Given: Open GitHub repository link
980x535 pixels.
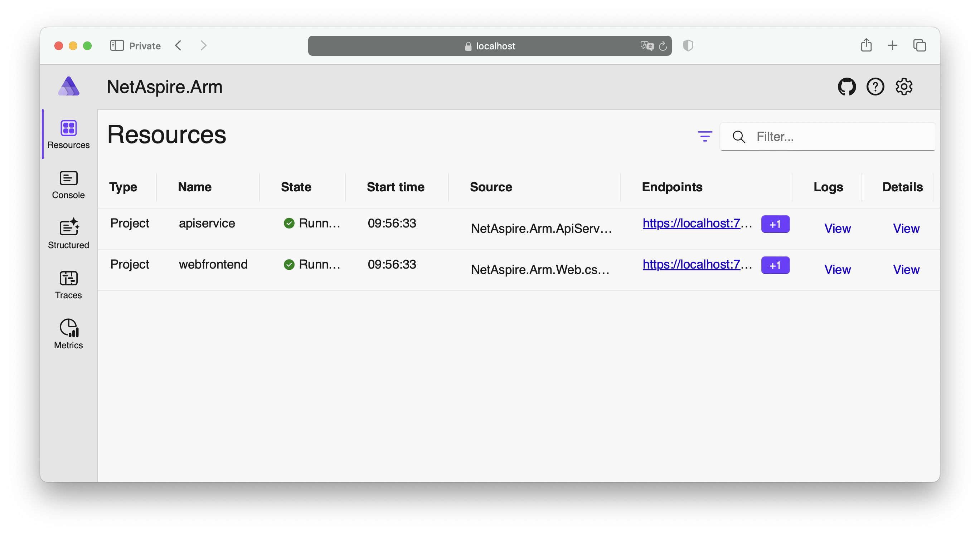Looking at the screenshot, I should pos(847,86).
